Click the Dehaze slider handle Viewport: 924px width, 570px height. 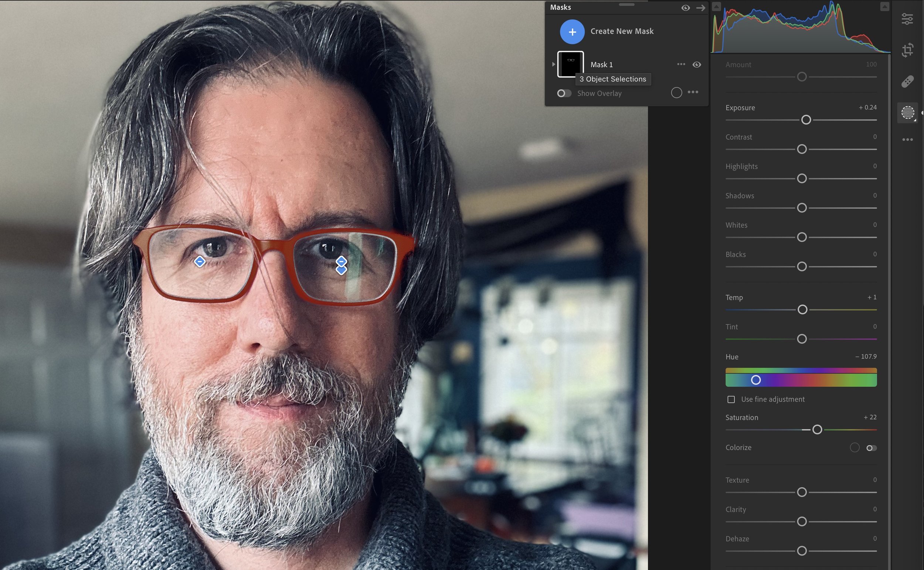tap(802, 551)
